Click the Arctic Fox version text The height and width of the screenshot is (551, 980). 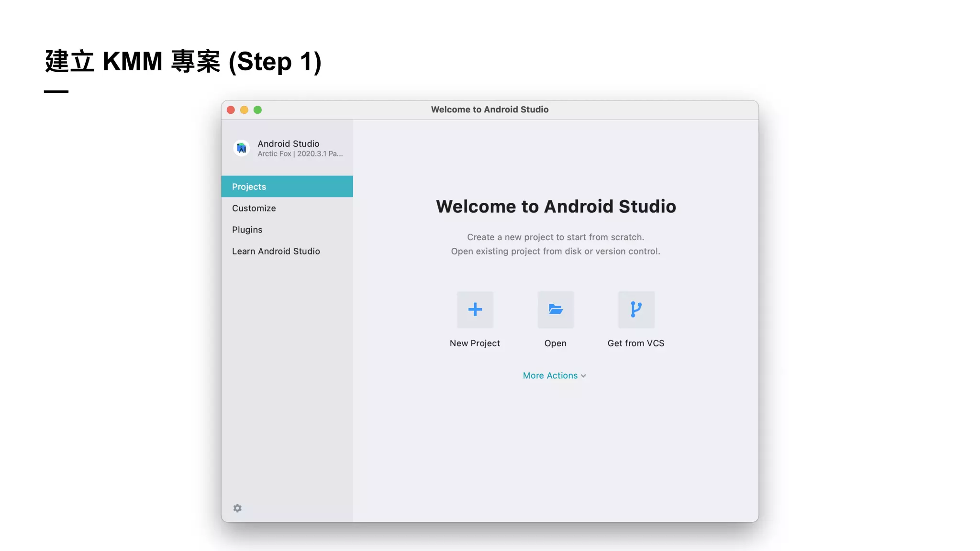coord(300,154)
